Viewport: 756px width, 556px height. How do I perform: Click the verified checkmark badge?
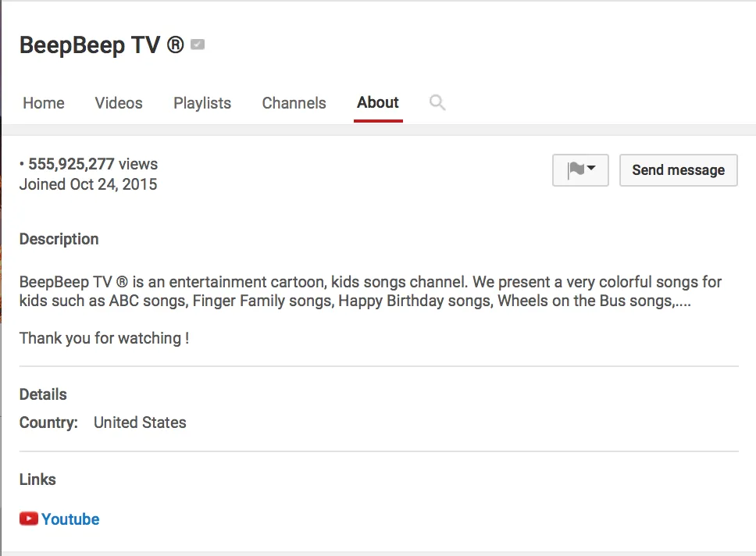[198, 45]
